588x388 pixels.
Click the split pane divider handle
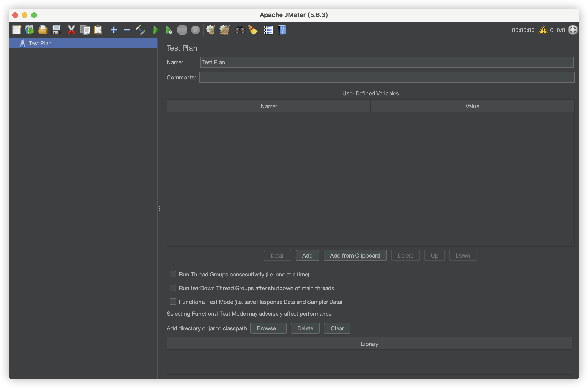tap(159, 209)
